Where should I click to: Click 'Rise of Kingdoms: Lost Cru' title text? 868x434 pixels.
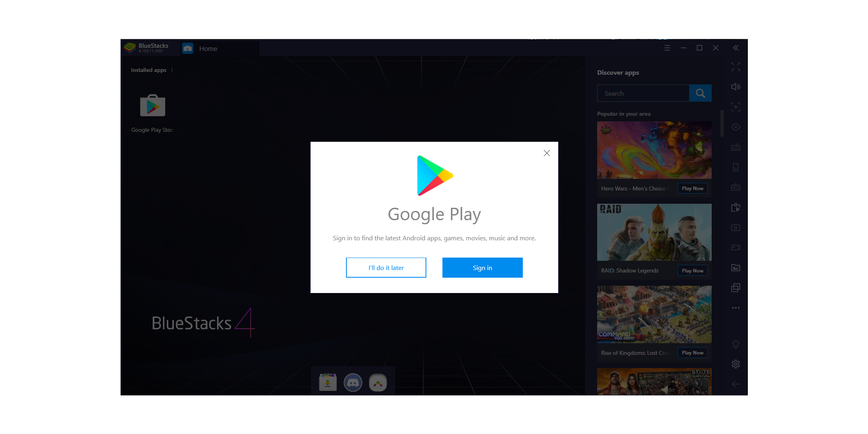point(635,353)
